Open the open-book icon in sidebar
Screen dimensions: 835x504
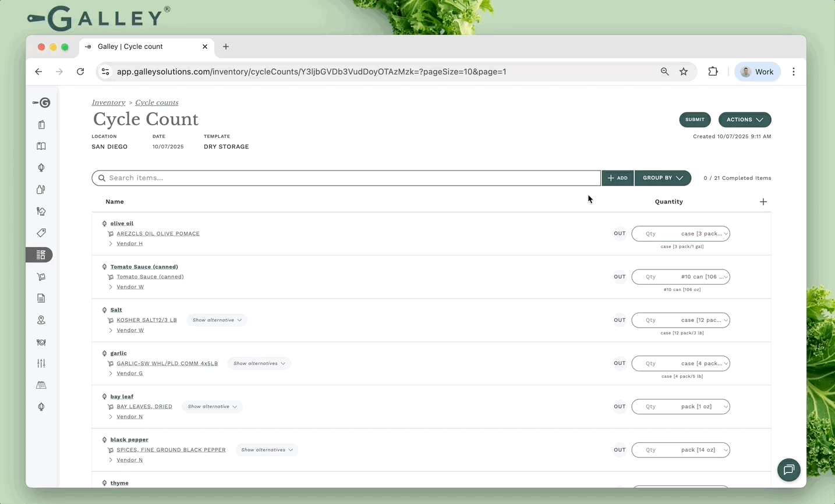(41, 146)
